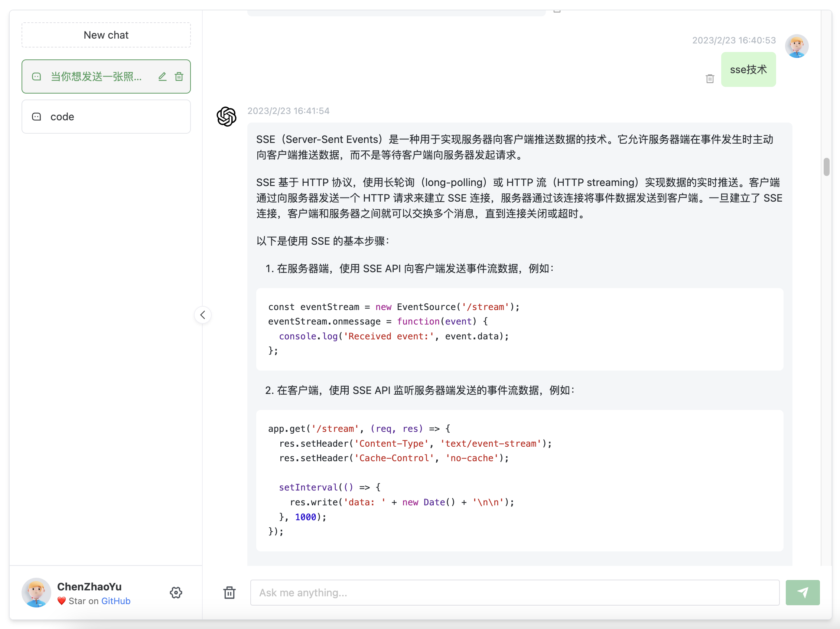Clear the conversation with the bottom trash icon
Viewport: 840px width, 629px height.
[x=229, y=593]
